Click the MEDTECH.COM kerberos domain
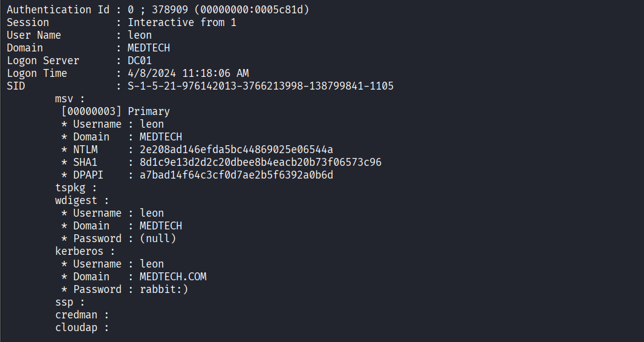This screenshot has width=644, height=342. tap(173, 277)
